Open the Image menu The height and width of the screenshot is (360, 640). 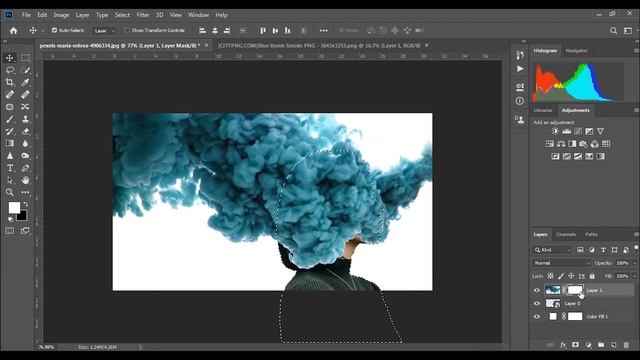[61, 15]
